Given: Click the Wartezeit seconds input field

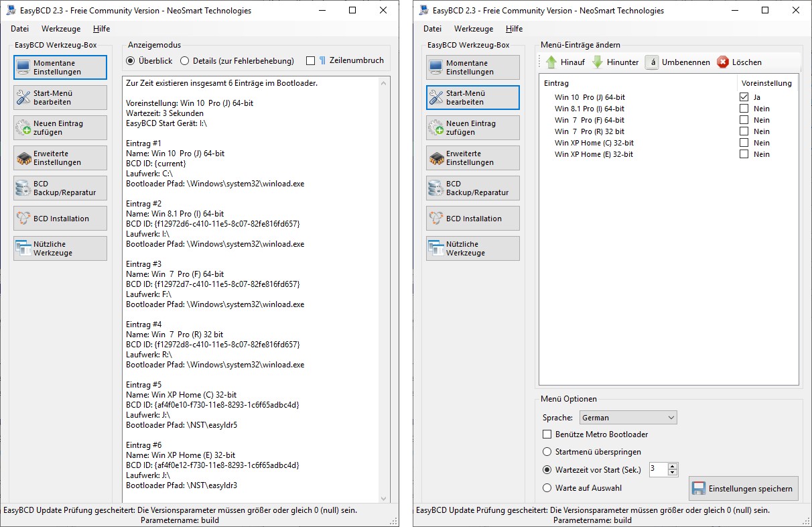Looking at the screenshot, I should [x=658, y=469].
